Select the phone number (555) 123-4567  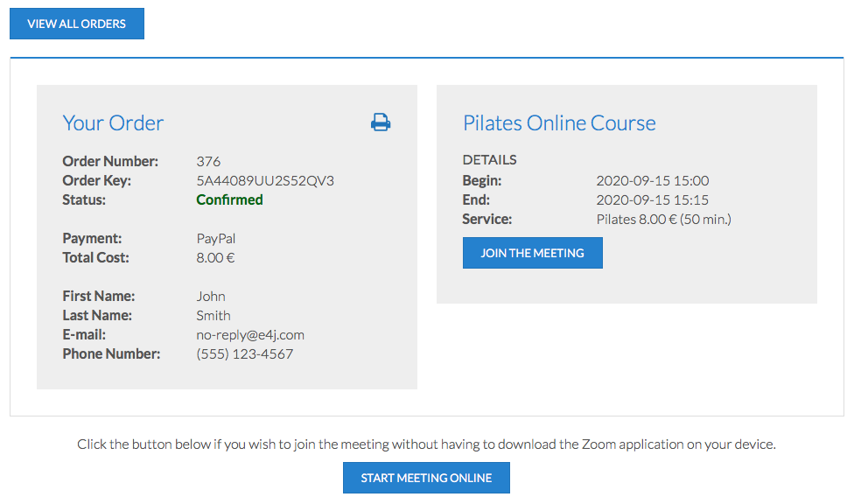click(244, 354)
